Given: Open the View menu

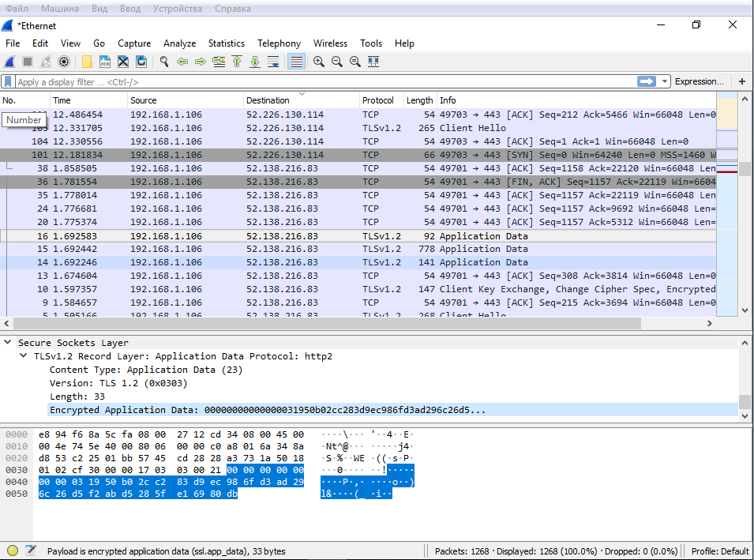Looking at the screenshot, I should [70, 43].
